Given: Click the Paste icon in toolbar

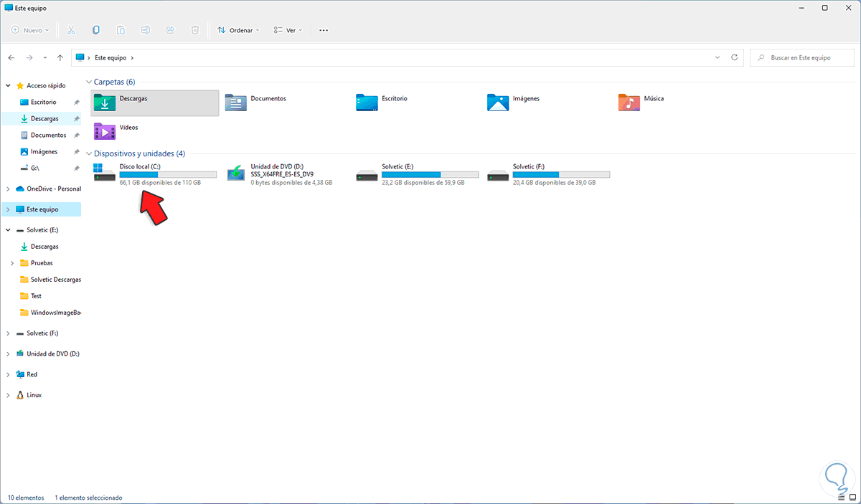Looking at the screenshot, I should click(x=121, y=30).
